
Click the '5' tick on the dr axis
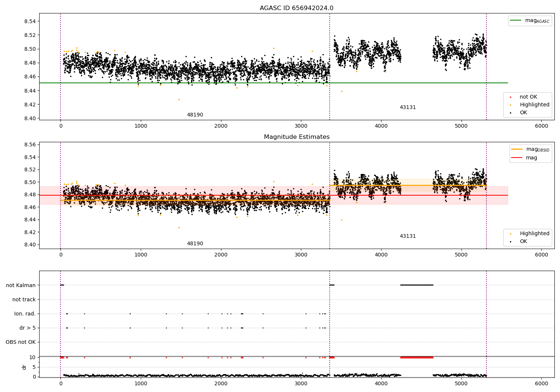34,367
